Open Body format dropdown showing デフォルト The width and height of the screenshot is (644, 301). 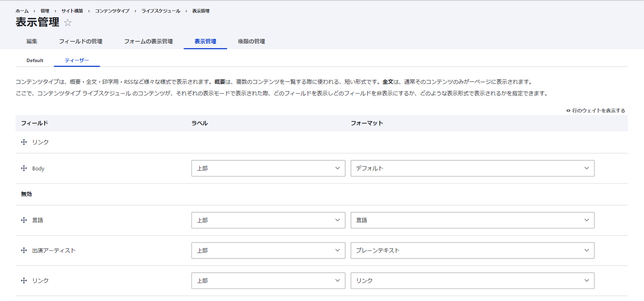pos(472,168)
